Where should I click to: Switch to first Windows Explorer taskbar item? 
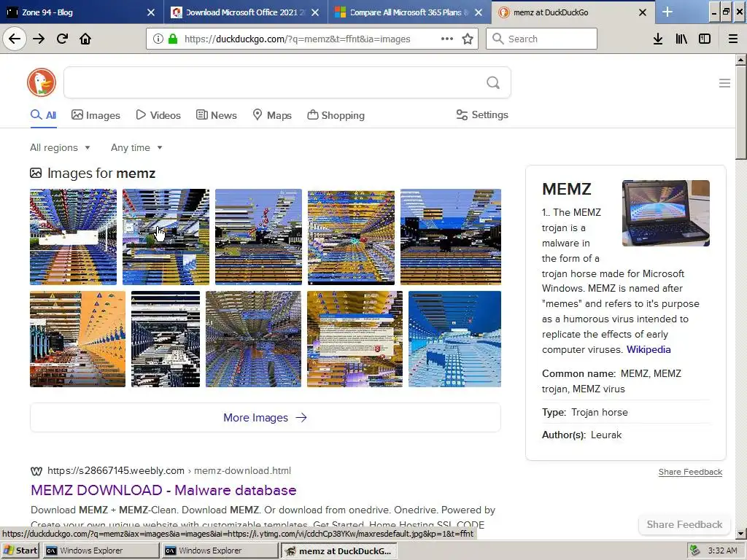pyautogui.click(x=101, y=551)
